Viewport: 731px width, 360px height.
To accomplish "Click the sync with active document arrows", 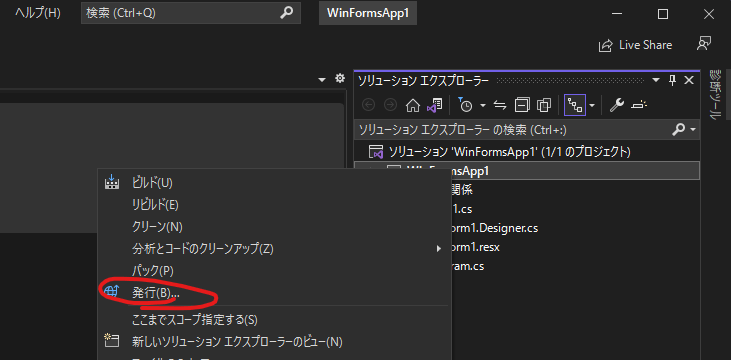I will coord(500,105).
